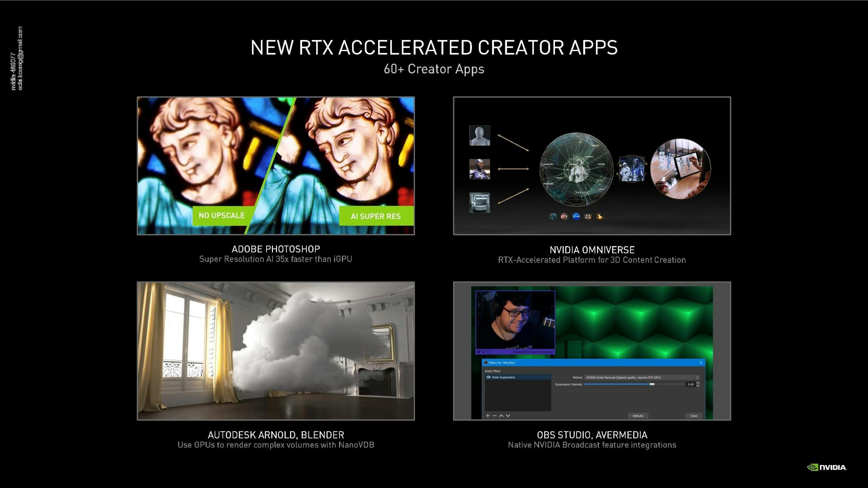The height and width of the screenshot is (488, 868).
Task: Click the cloud render image for Arnold, Blender
Action: [x=276, y=351]
